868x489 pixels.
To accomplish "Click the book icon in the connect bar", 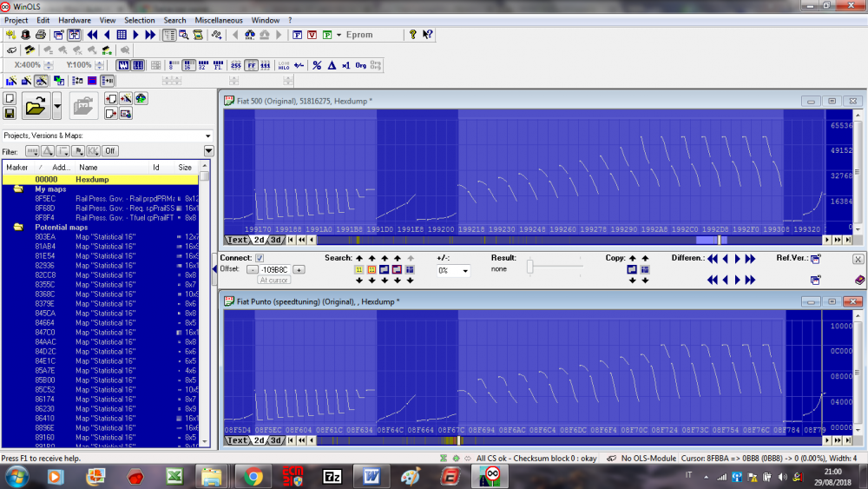I will click(x=859, y=281).
